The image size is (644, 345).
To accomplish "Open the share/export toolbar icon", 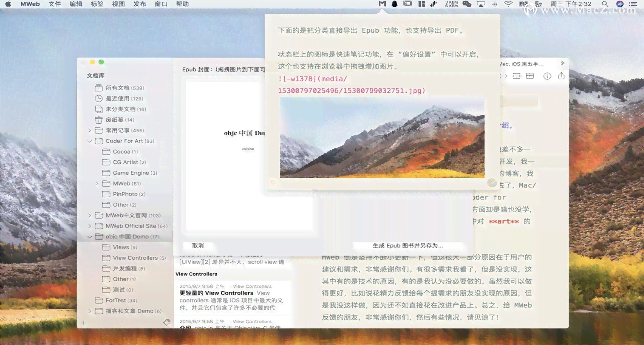I will point(561,76).
